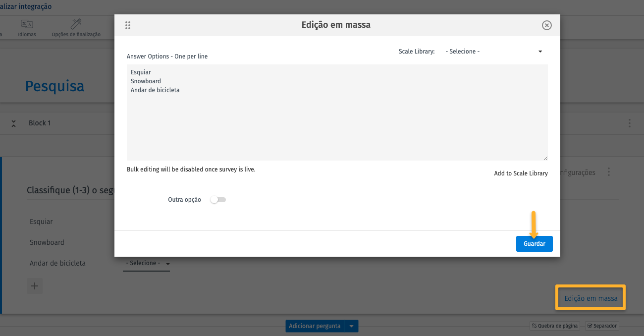Click the plus icon to add option

35,286
